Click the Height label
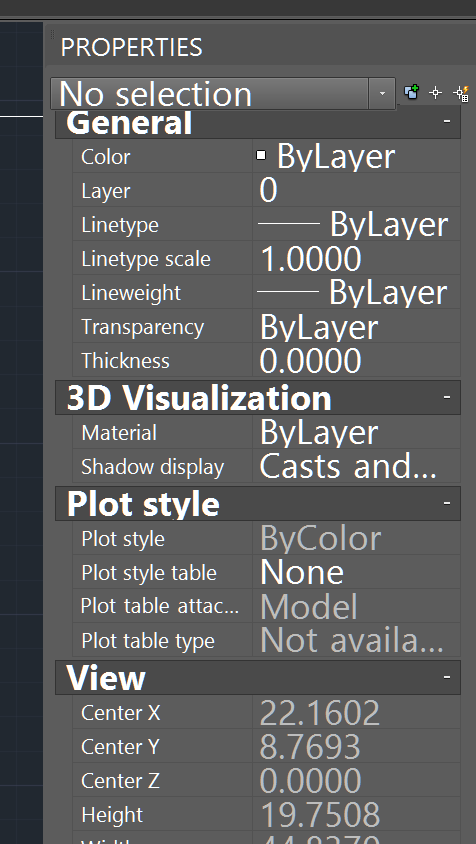The width and height of the screenshot is (476, 844). tap(112, 815)
